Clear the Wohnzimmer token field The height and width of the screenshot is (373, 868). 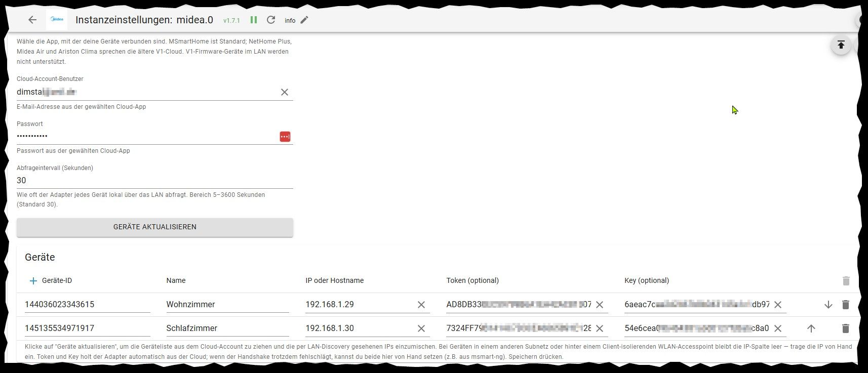point(600,305)
